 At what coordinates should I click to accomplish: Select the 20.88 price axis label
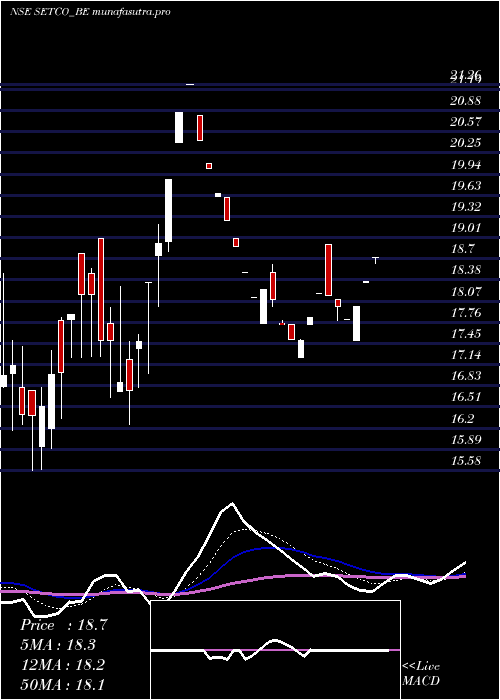point(466,101)
